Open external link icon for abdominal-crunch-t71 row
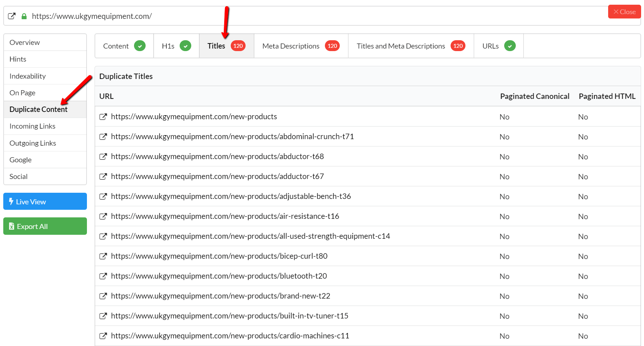The image size is (644, 346). [x=103, y=137]
